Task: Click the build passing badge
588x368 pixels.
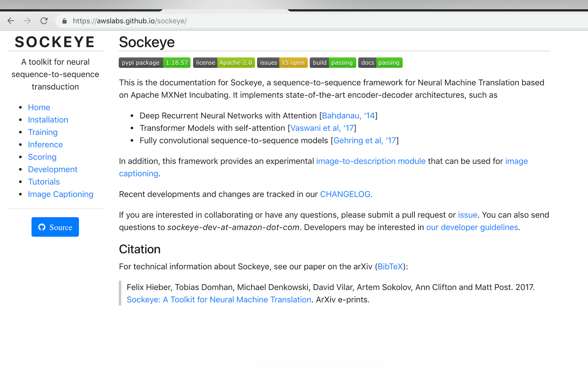Action: 332,63
